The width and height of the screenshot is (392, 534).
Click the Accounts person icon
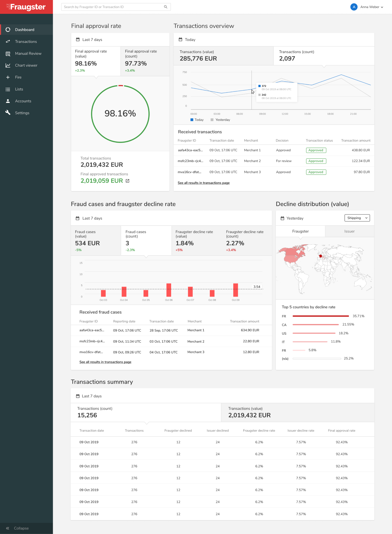pyautogui.click(x=8, y=101)
